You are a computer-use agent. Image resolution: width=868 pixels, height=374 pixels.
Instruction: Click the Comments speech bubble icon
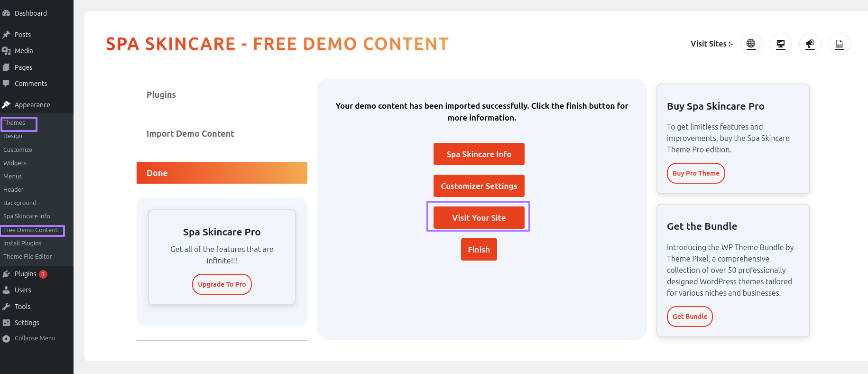coord(6,84)
